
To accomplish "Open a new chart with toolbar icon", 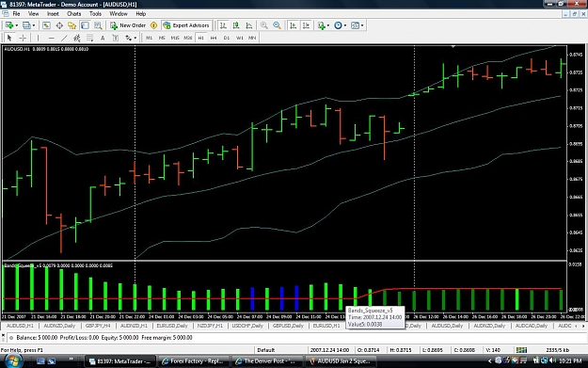I will click(x=9, y=25).
